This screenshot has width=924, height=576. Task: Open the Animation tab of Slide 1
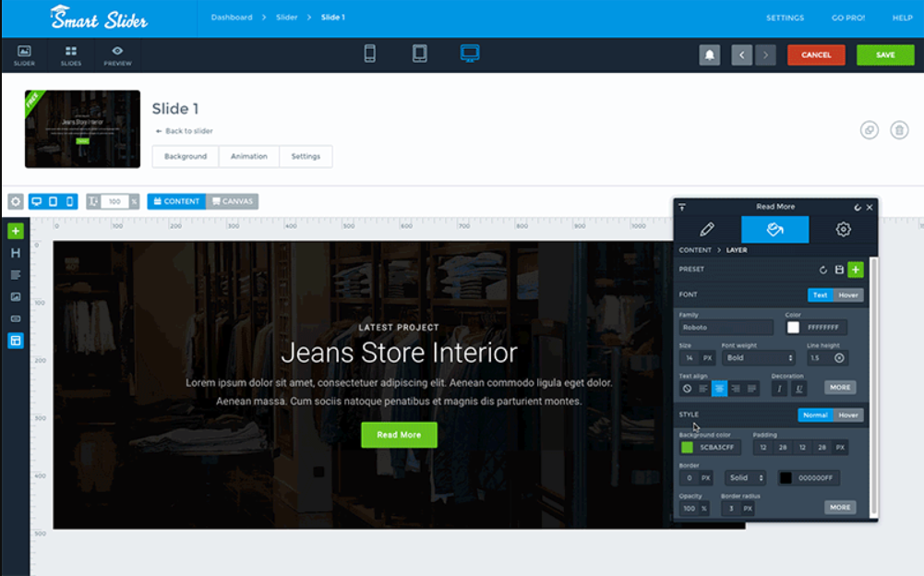click(x=248, y=156)
